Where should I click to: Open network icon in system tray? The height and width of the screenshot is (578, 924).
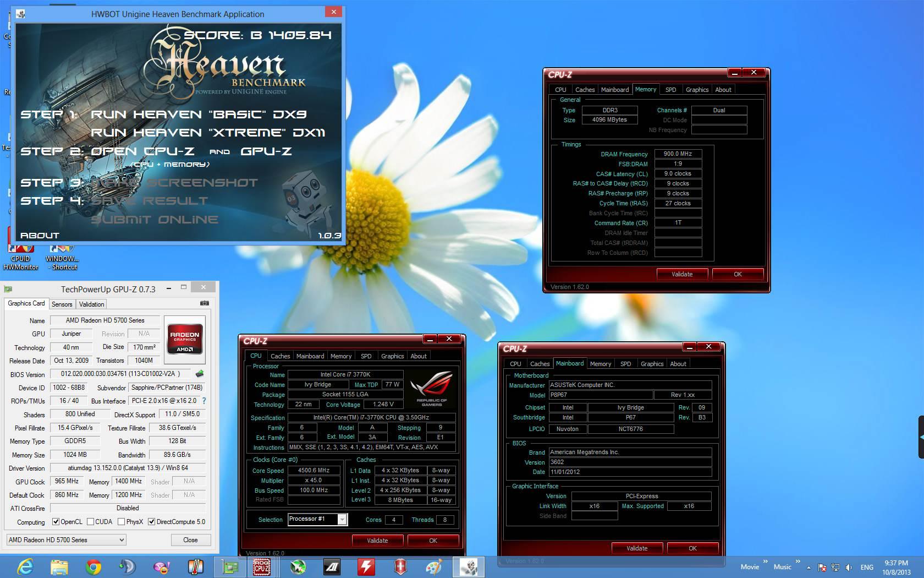(835, 567)
